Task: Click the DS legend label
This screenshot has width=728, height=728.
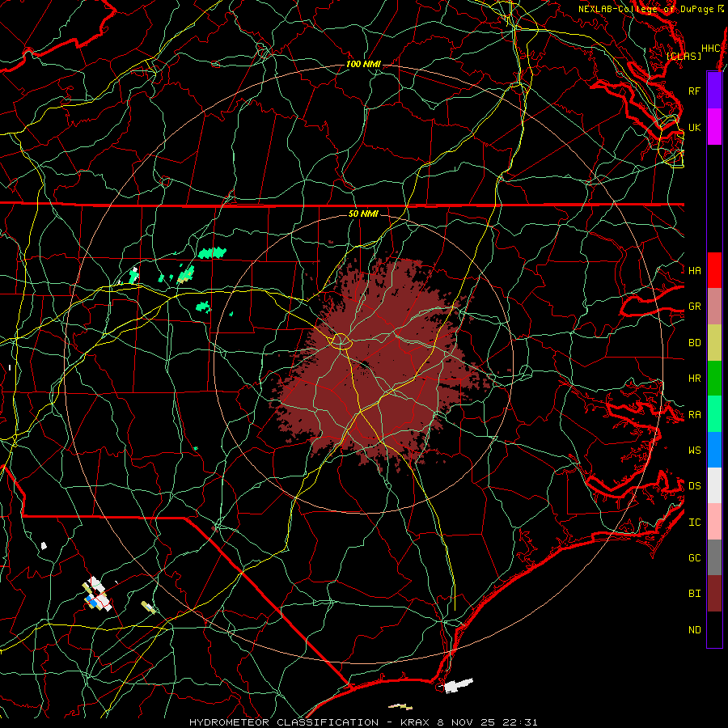Action: [694, 486]
